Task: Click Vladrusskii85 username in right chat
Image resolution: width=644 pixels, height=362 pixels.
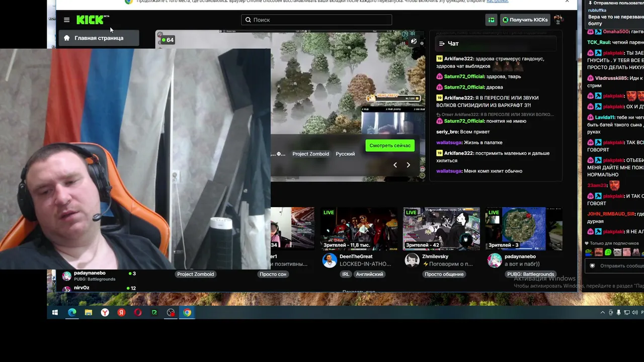Action: [611, 78]
